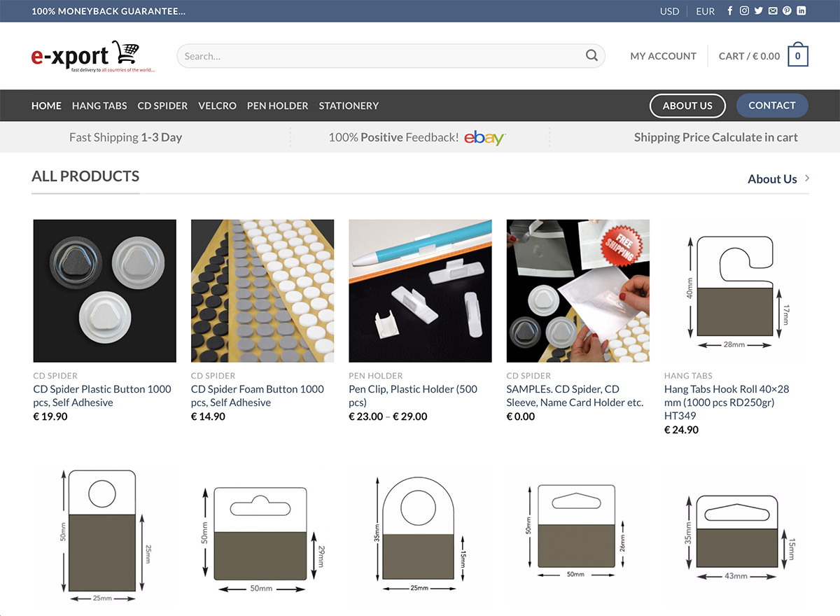Open the Instagram social icon
Viewport: 840px width, 616px height.
744,10
